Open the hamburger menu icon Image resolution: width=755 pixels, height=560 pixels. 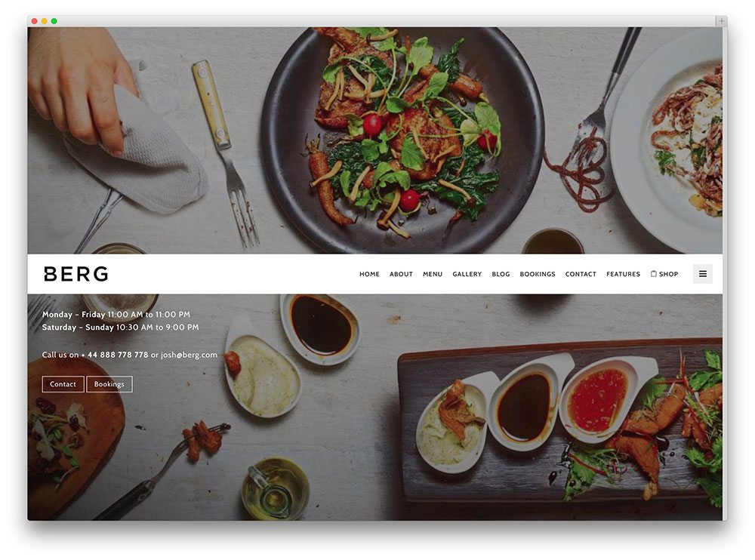pos(702,274)
